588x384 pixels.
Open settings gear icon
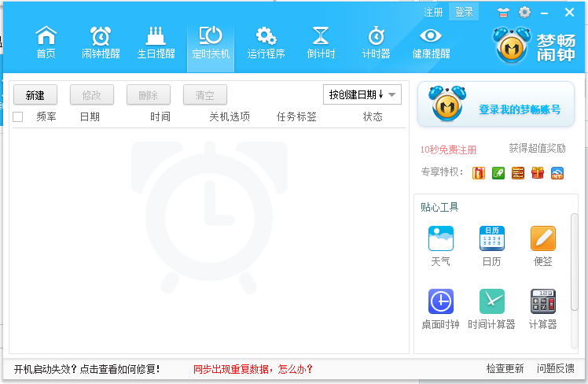[x=524, y=13]
